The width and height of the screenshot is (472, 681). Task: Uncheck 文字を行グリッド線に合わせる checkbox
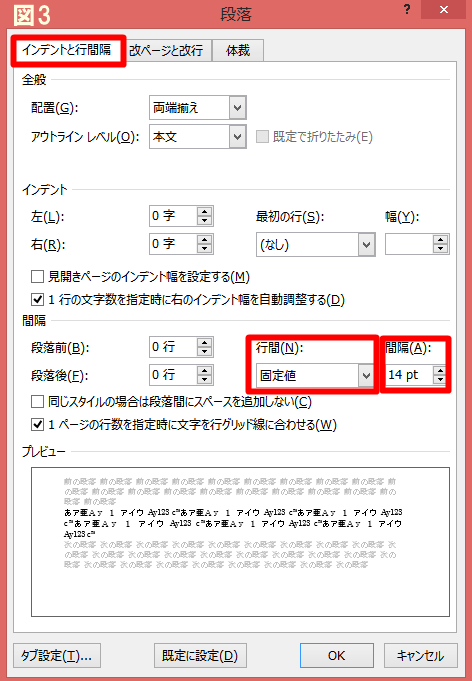click(x=37, y=424)
